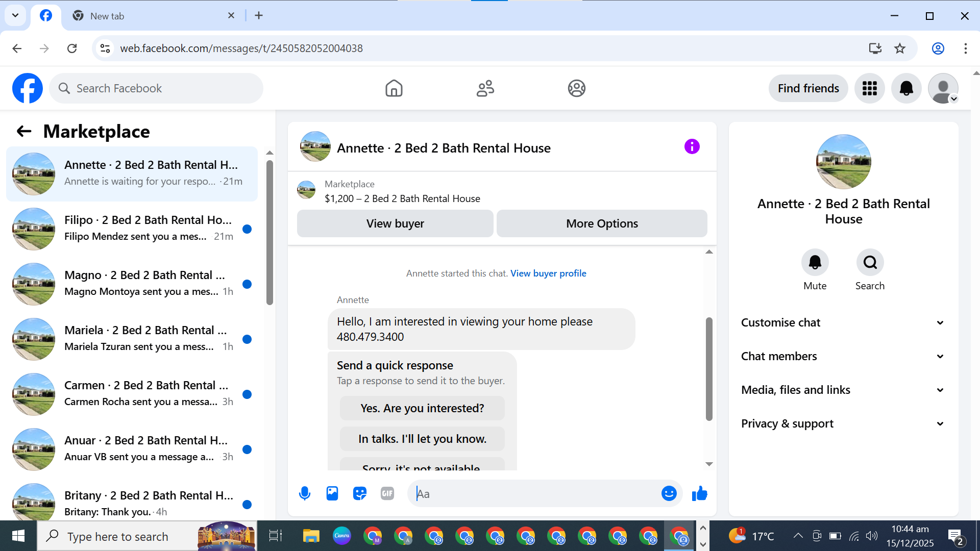Open Carmen Rocha conversation
The height and width of the screenshot is (551, 980).
pyautogui.click(x=132, y=394)
